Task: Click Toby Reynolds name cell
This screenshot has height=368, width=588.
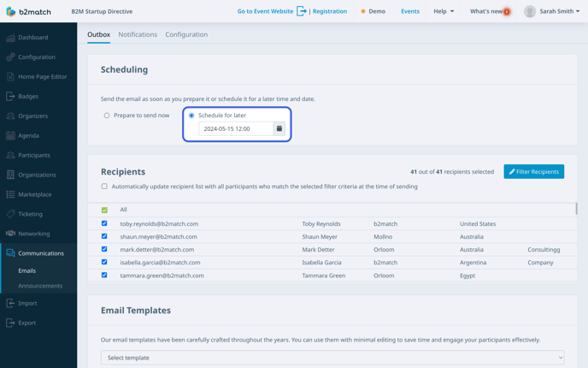Action: point(321,224)
